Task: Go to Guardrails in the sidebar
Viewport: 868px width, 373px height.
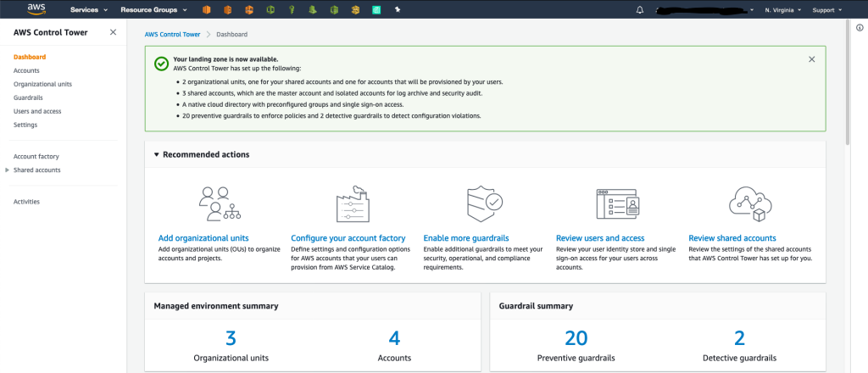Action: (28, 97)
